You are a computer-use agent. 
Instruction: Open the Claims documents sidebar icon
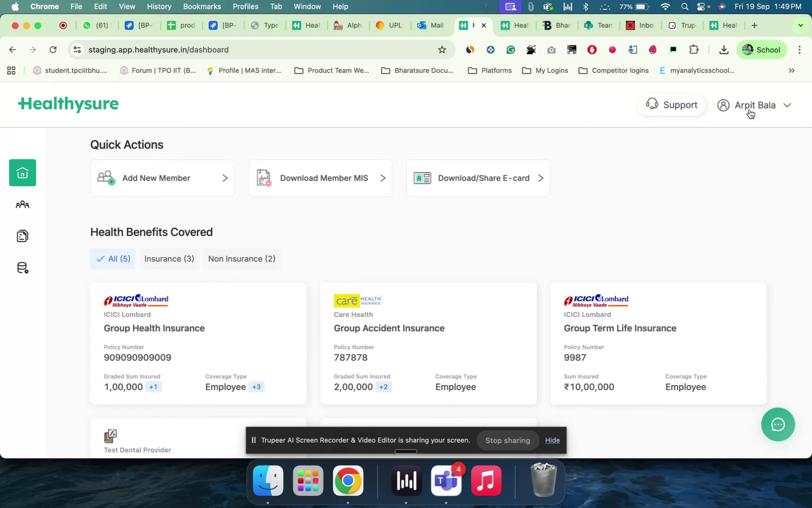tap(22, 236)
